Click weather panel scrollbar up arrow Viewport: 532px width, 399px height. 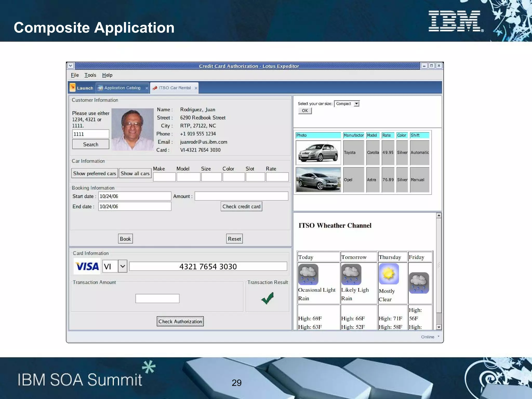(x=439, y=215)
